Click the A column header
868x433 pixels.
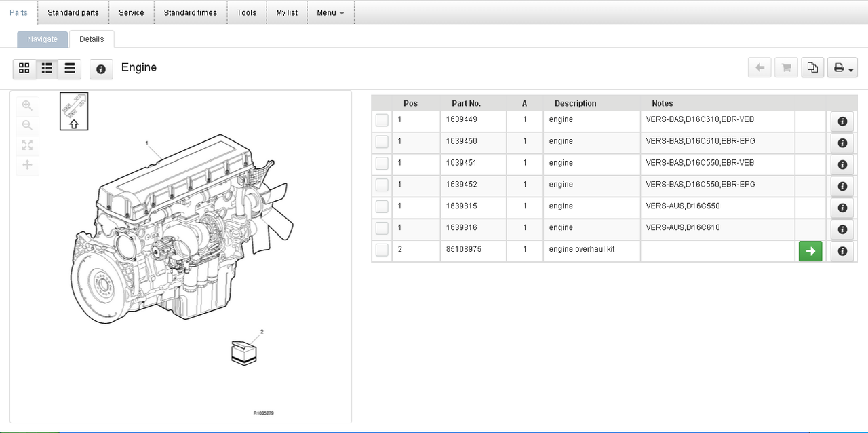(x=524, y=103)
